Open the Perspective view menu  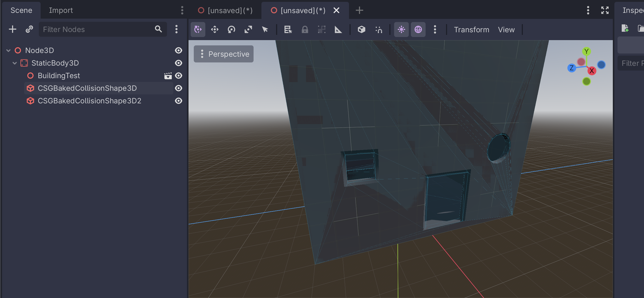coord(224,54)
